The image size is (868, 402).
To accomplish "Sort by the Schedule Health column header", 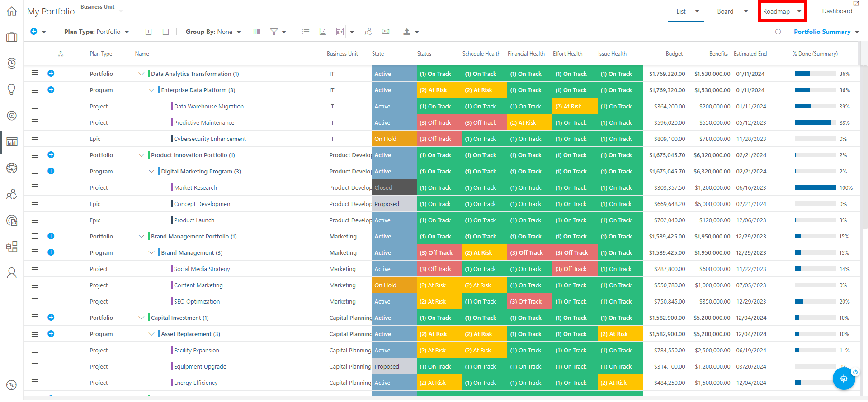I will tap(481, 54).
